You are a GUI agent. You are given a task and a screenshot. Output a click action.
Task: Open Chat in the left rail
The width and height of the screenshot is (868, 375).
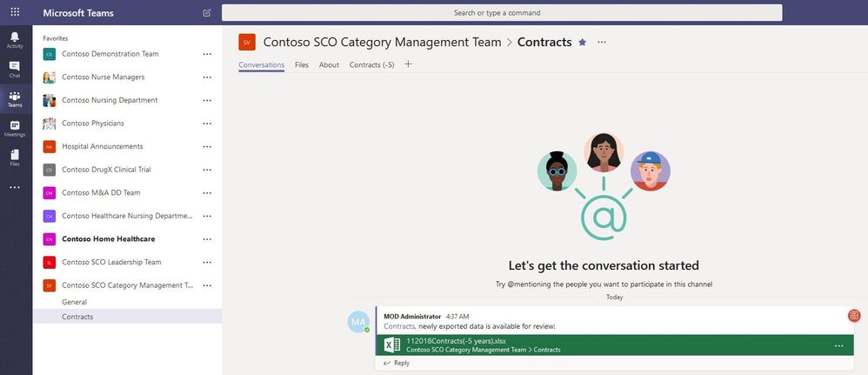(15, 70)
